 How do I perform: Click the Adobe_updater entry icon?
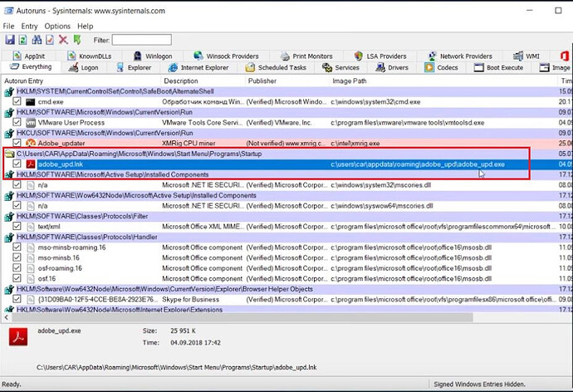point(29,143)
